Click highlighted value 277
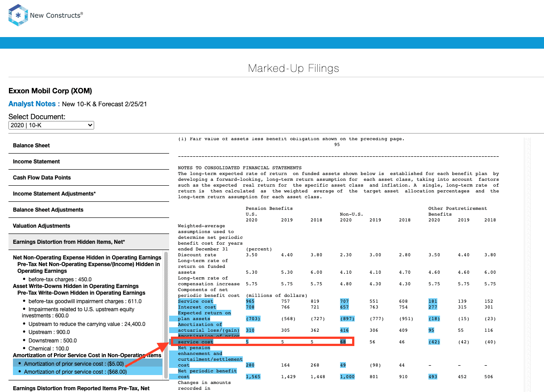 (433, 307)
